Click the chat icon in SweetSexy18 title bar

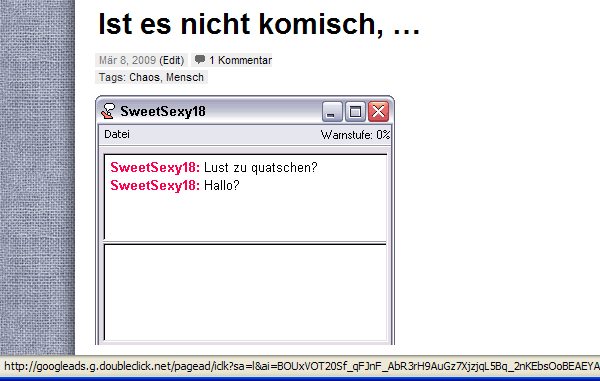[x=108, y=111]
